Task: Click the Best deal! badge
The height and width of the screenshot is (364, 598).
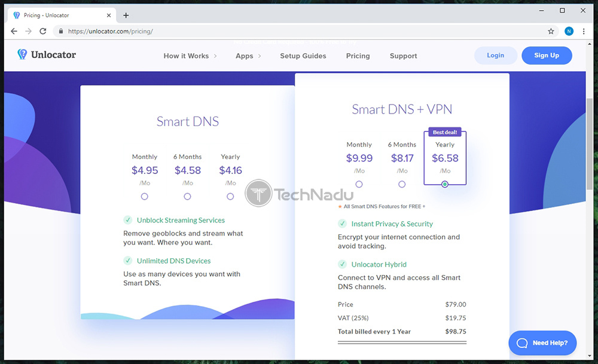Action: click(x=445, y=132)
